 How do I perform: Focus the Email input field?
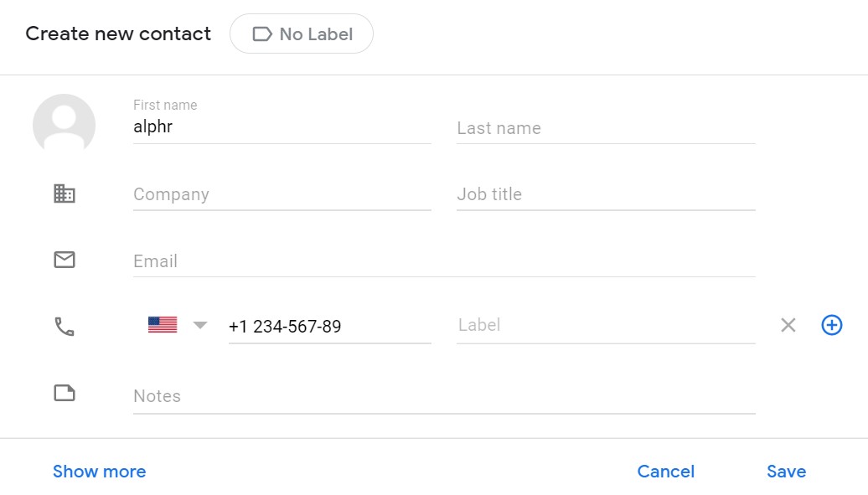click(444, 261)
